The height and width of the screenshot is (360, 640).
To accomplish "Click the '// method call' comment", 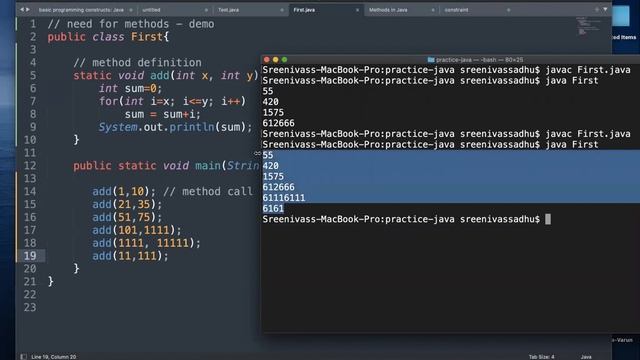I will [208, 191].
